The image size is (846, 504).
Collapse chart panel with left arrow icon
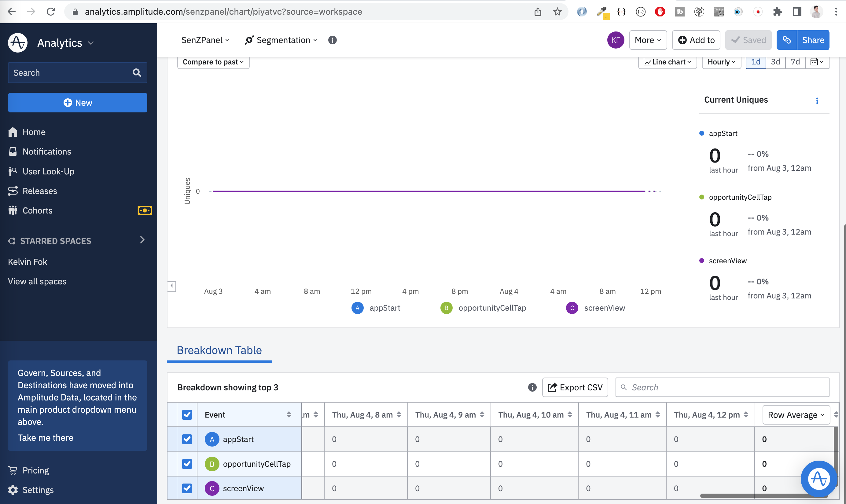click(171, 286)
